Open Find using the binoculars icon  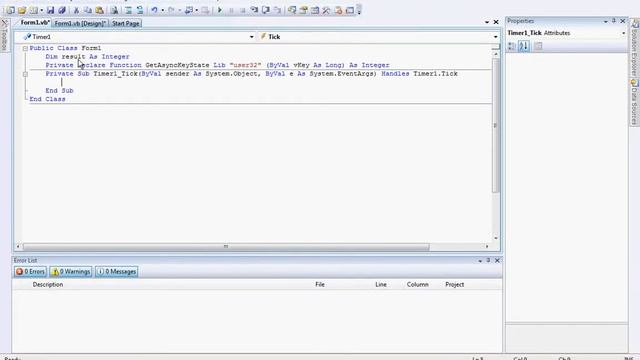tap(114, 10)
